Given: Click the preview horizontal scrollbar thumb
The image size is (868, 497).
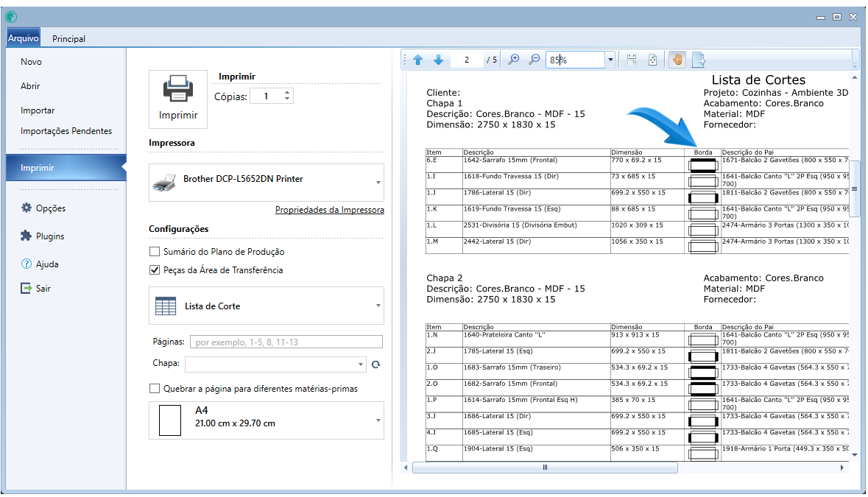Looking at the screenshot, I should (x=546, y=468).
